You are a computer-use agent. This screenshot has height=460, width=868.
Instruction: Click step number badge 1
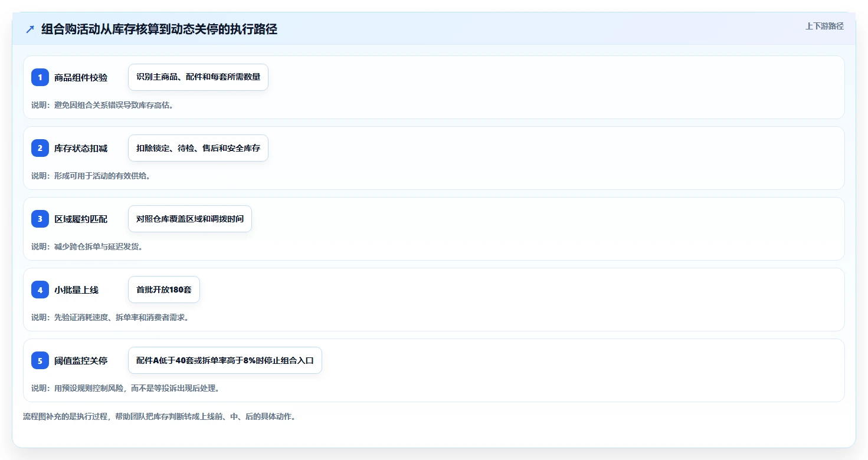(40, 77)
